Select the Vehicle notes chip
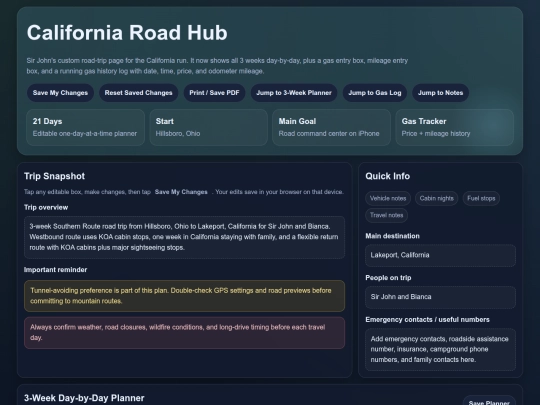540x405 pixels. [388, 198]
